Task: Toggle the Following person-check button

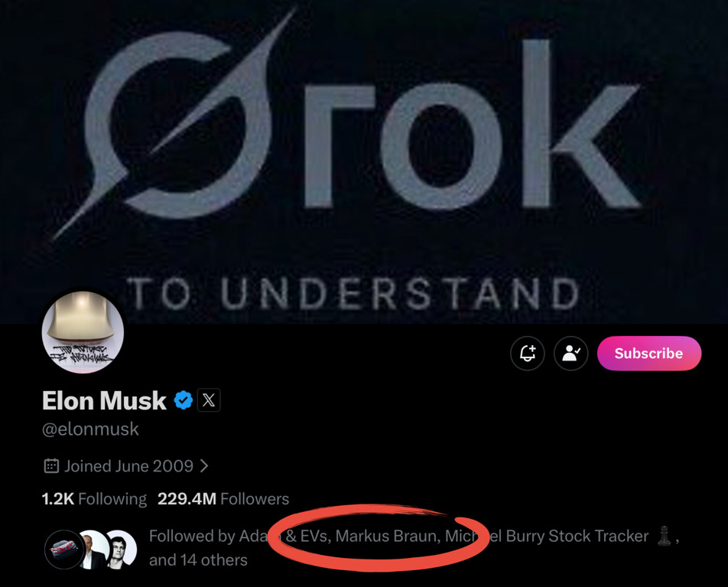Action: click(570, 354)
